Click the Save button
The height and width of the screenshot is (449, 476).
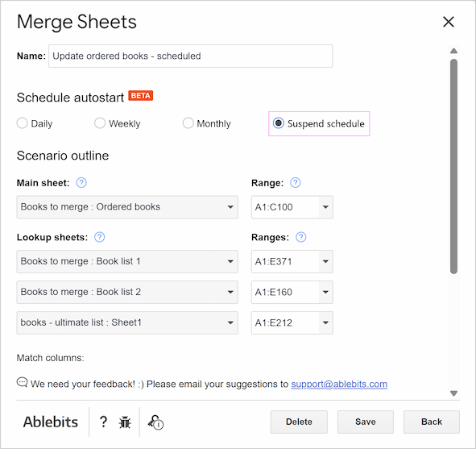(x=365, y=422)
